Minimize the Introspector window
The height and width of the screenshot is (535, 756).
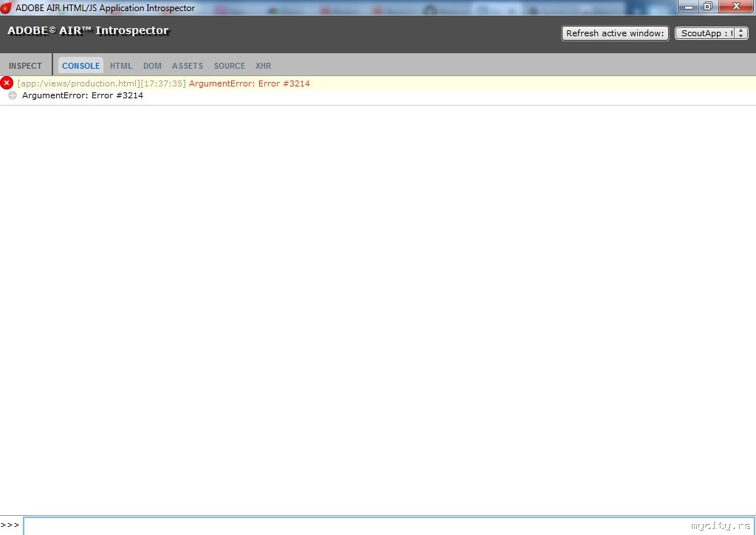[689, 7]
